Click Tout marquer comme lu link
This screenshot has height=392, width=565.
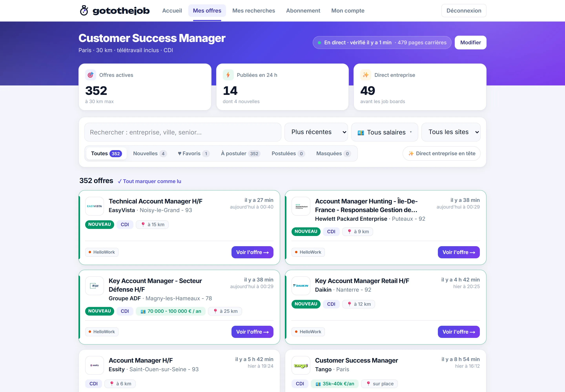[x=149, y=181]
